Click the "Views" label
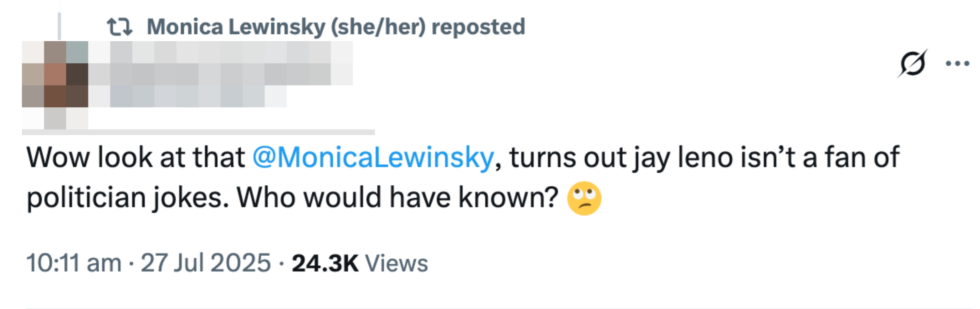Screen dimensions: 980x309 click(396, 263)
